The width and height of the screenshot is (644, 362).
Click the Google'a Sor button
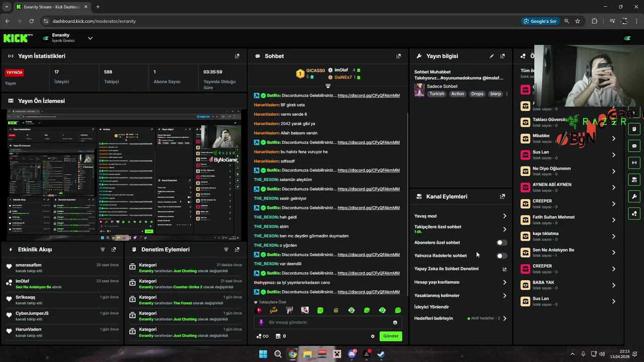coord(540,21)
